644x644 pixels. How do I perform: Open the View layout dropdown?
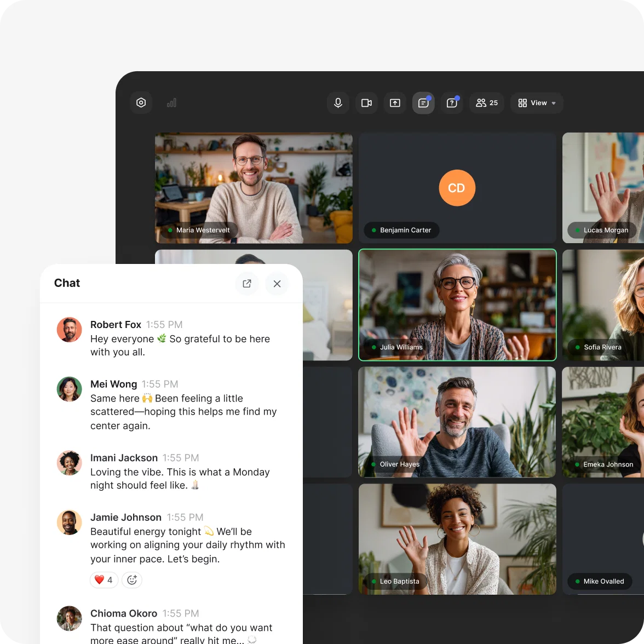coord(537,103)
